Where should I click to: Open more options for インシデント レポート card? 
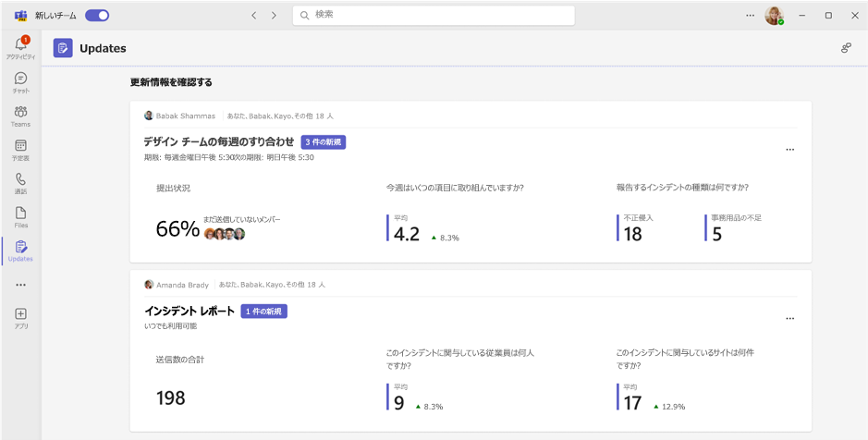pos(790,318)
